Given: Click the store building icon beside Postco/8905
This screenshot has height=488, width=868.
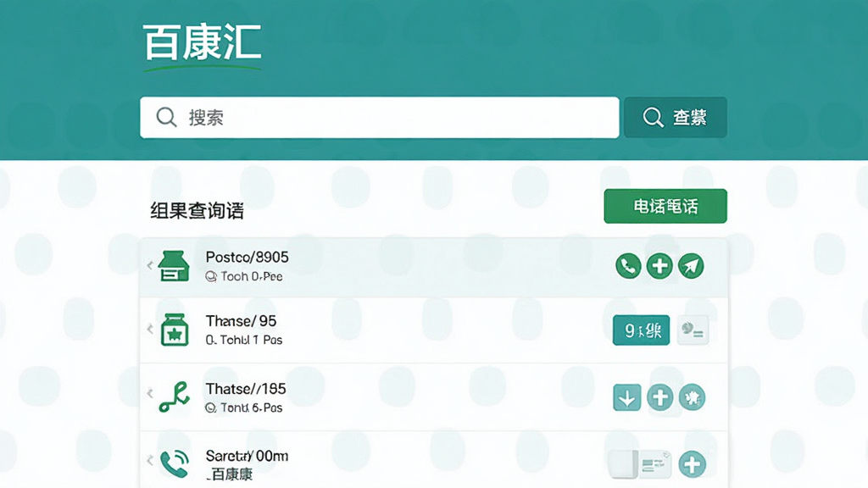Looking at the screenshot, I should [x=174, y=266].
